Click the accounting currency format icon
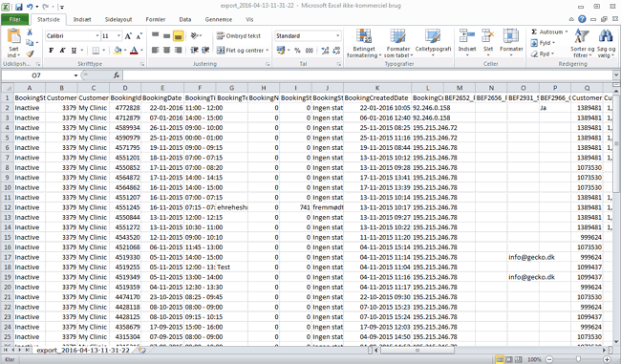 (x=281, y=51)
